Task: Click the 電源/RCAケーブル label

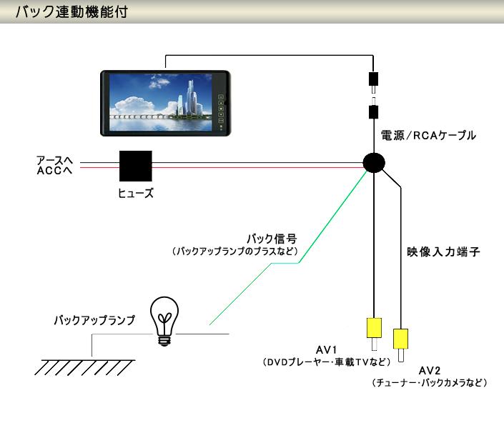Action: tap(428, 135)
